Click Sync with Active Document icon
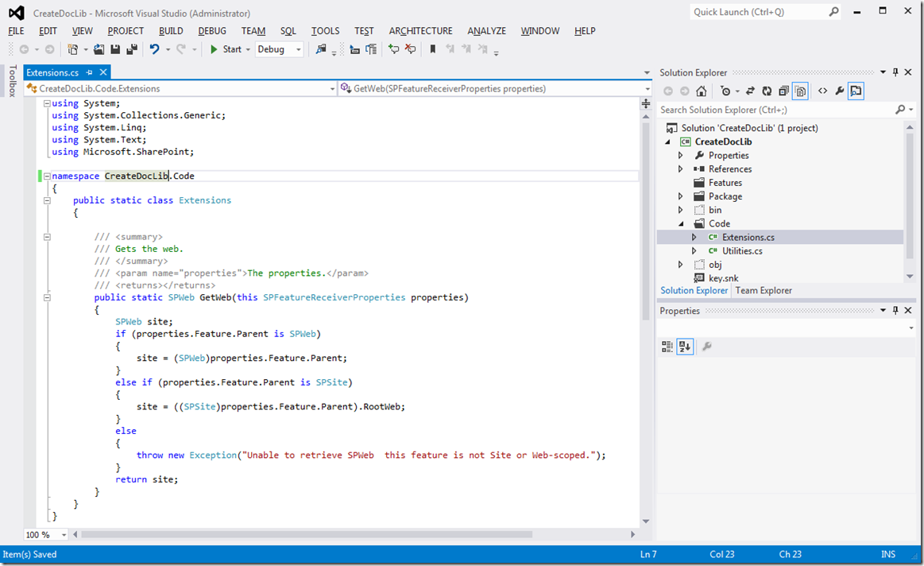924x566 pixels. (750, 91)
